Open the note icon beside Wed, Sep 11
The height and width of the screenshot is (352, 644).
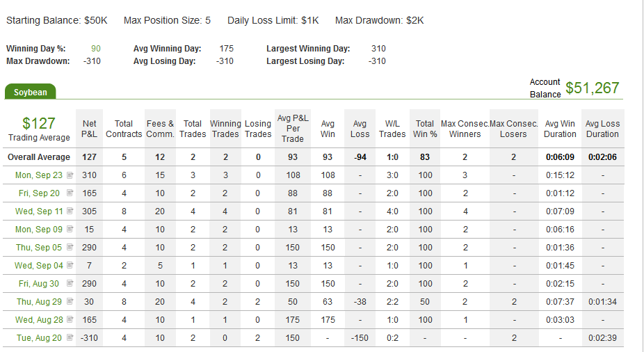point(70,211)
